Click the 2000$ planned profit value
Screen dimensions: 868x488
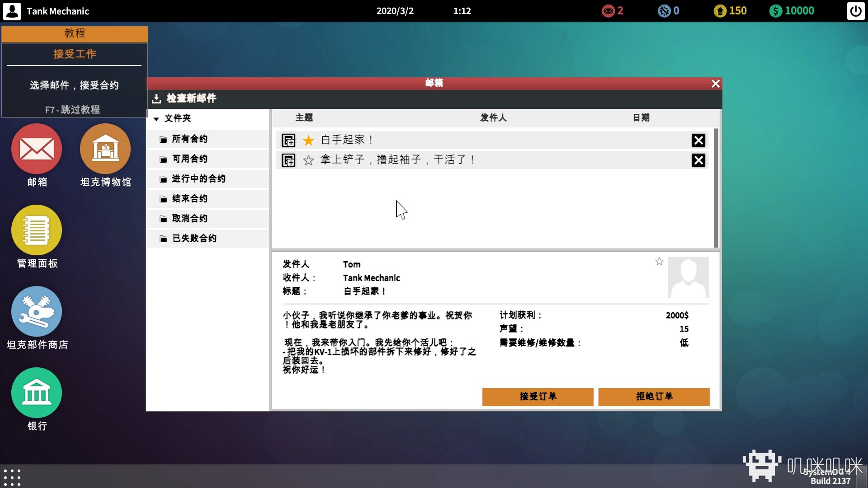tap(677, 315)
